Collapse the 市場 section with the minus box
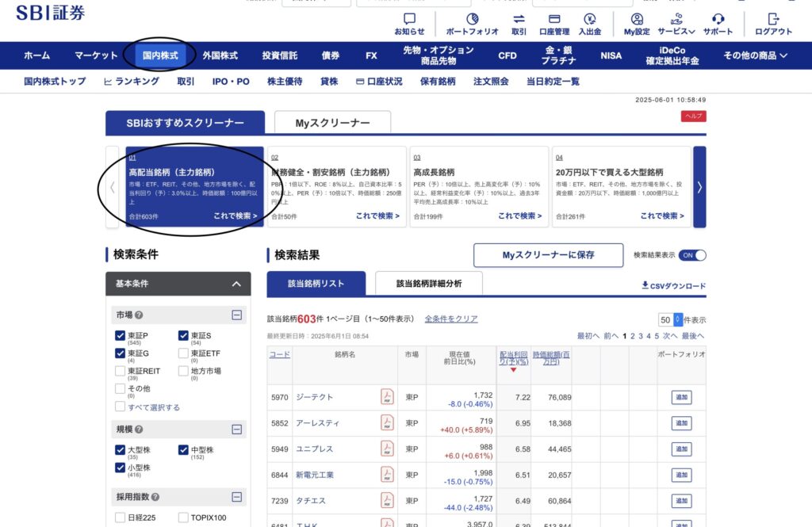The height and width of the screenshot is (527, 812). (x=236, y=315)
